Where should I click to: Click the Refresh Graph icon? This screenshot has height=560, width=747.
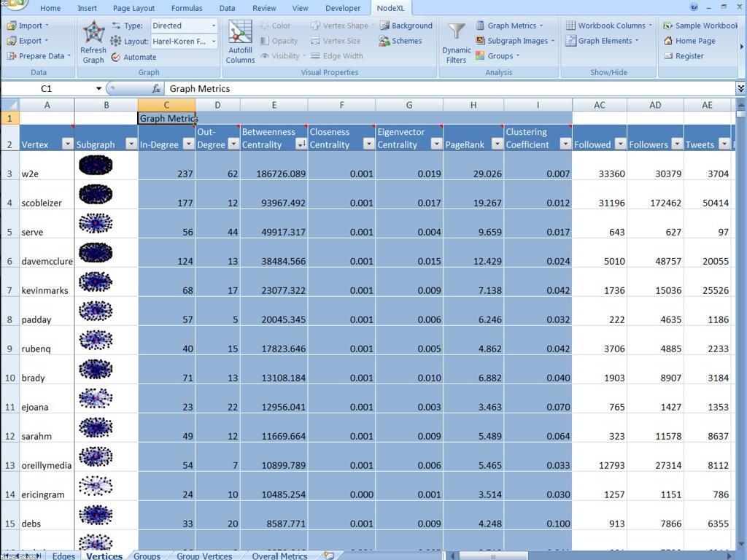(93, 34)
